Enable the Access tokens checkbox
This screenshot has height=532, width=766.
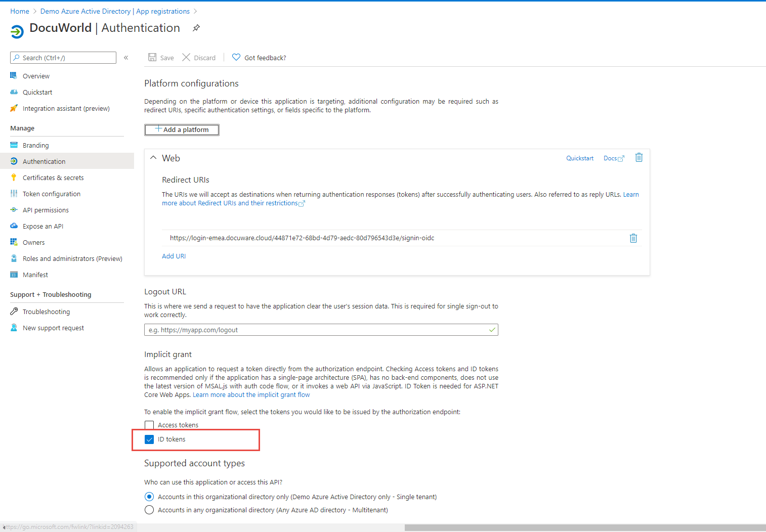149,425
